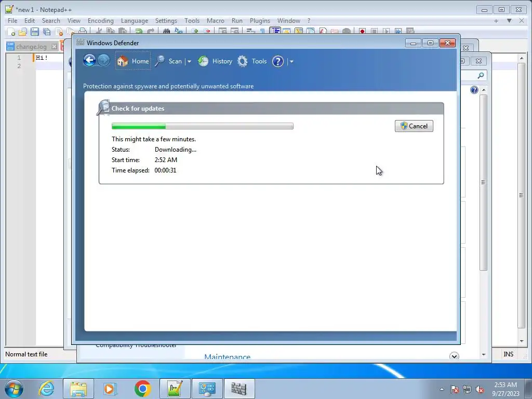Expand Maintenance section chevron in background window
Screen dimensions: 532x399
point(454,356)
